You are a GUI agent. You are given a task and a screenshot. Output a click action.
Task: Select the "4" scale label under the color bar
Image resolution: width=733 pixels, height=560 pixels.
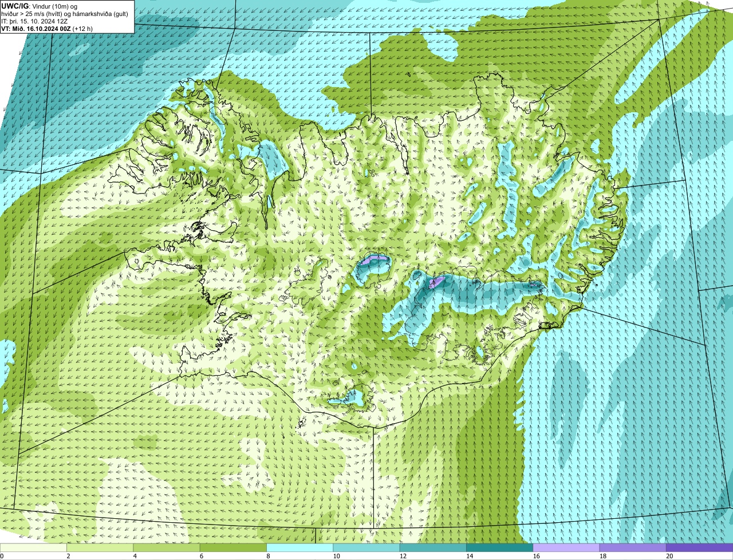[x=135, y=556]
